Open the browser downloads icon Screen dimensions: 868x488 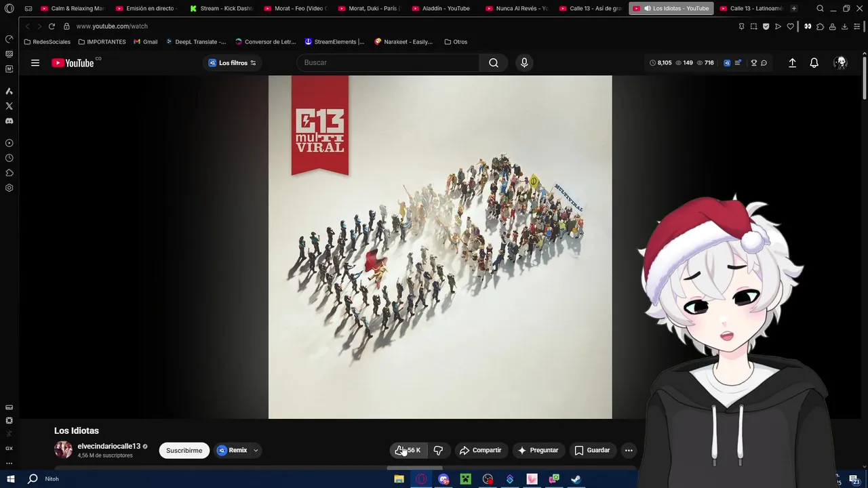click(x=844, y=26)
